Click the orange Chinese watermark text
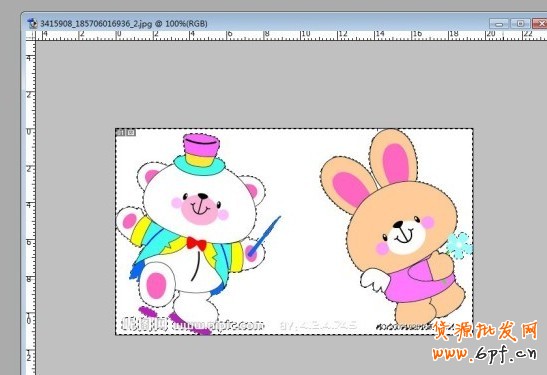This screenshot has width=547, height=375. (x=486, y=331)
